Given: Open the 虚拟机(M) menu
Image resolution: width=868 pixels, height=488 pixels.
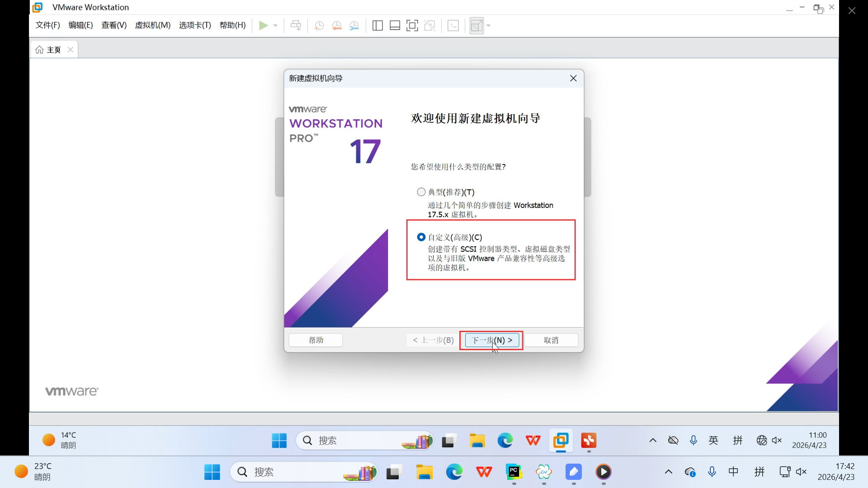Looking at the screenshot, I should (153, 25).
